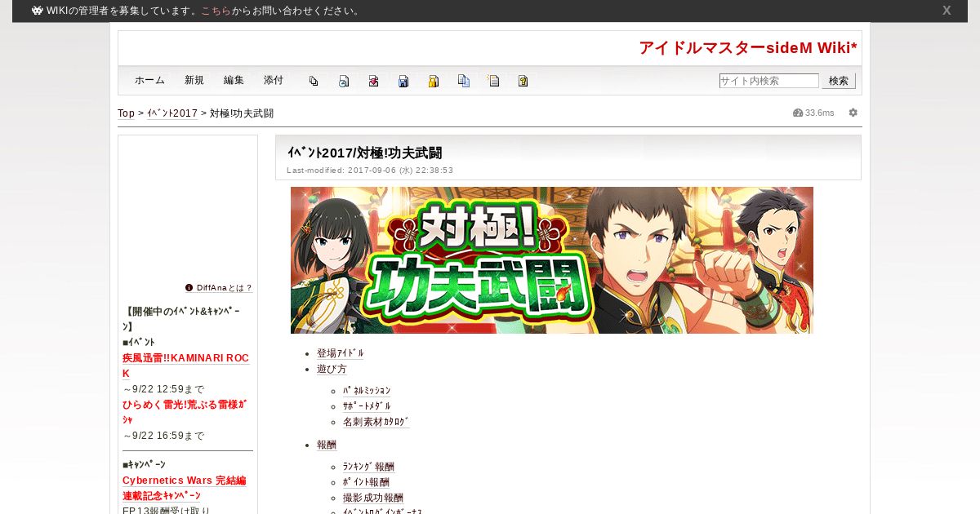
Task: Open the 編集 menu item
Action: pyautogui.click(x=234, y=80)
